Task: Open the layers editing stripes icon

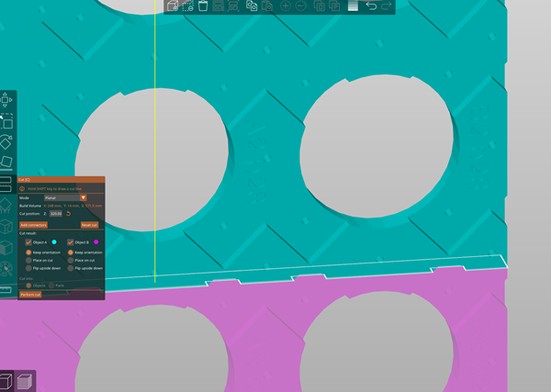Action: pyautogui.click(x=354, y=6)
